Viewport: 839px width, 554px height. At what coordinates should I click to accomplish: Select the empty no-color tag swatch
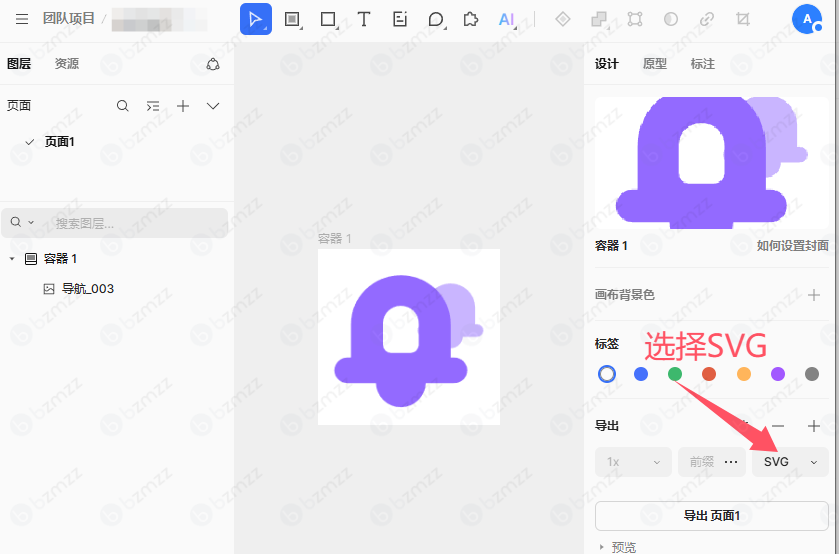(x=607, y=374)
